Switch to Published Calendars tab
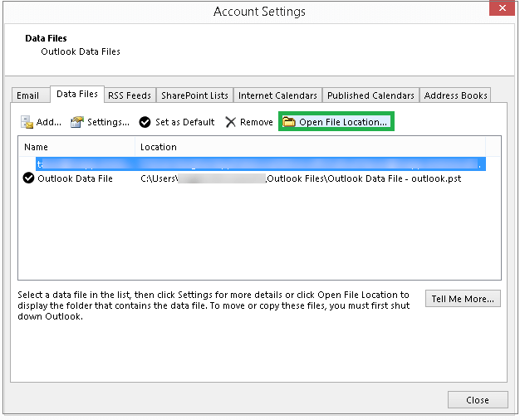The width and height of the screenshot is (520, 420). tap(370, 95)
